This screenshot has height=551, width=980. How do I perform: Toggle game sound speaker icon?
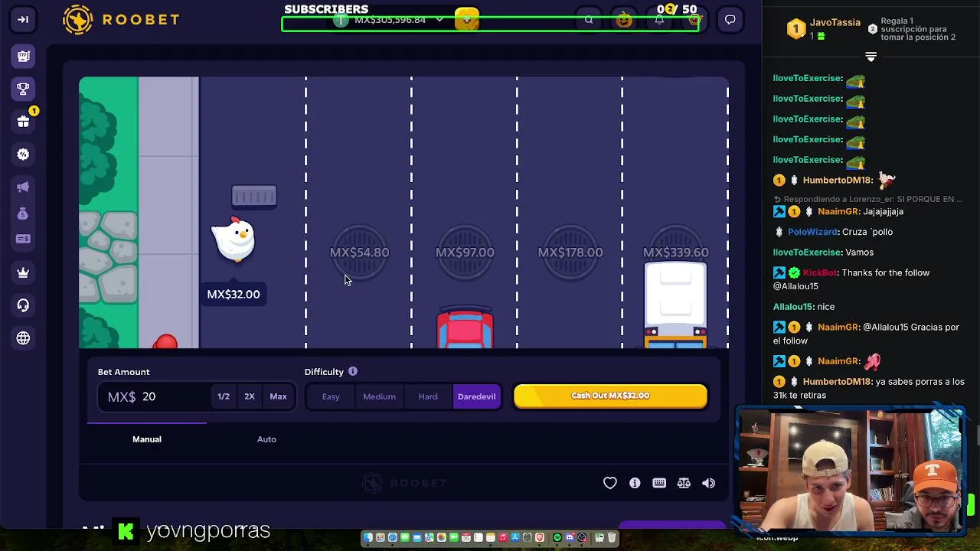[x=708, y=483]
